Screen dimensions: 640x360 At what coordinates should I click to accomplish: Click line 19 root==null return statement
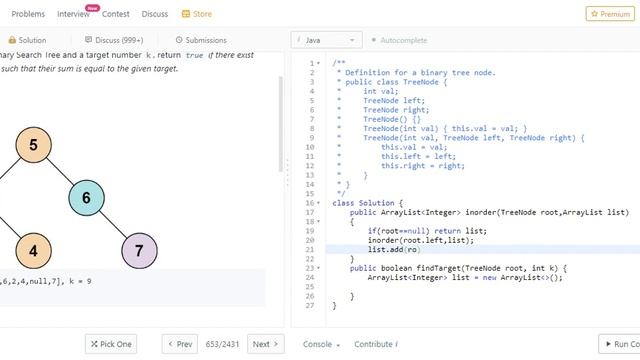pos(427,231)
